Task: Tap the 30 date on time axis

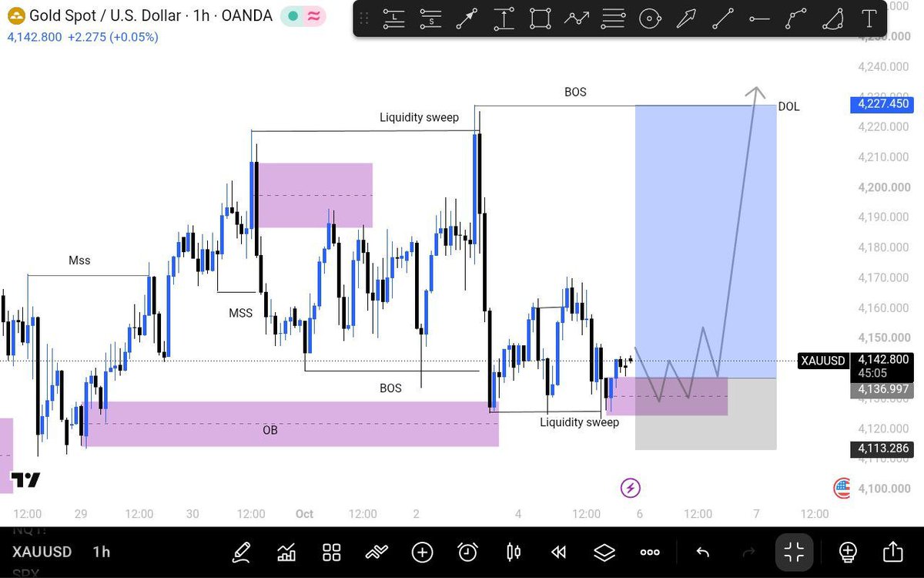Action: click(x=192, y=513)
